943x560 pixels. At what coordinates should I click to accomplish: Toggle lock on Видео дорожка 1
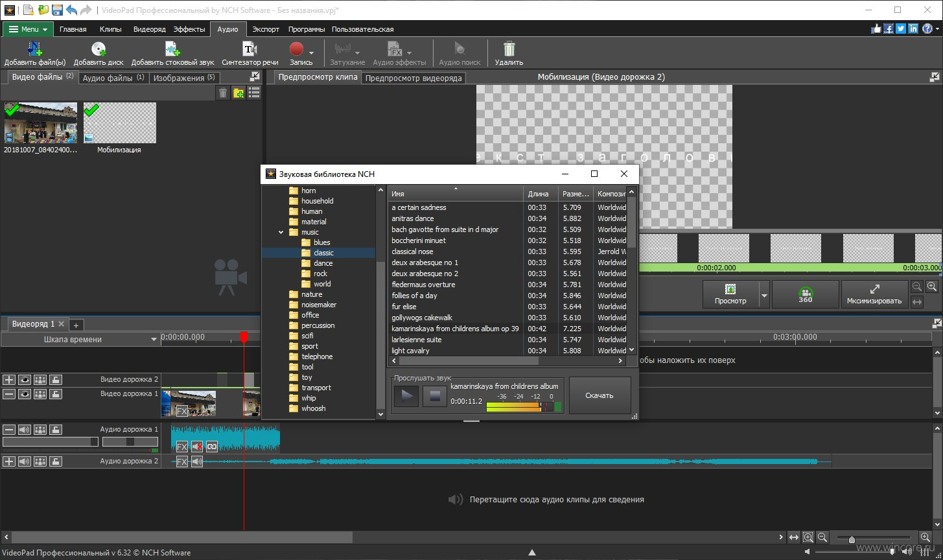pos(56,393)
